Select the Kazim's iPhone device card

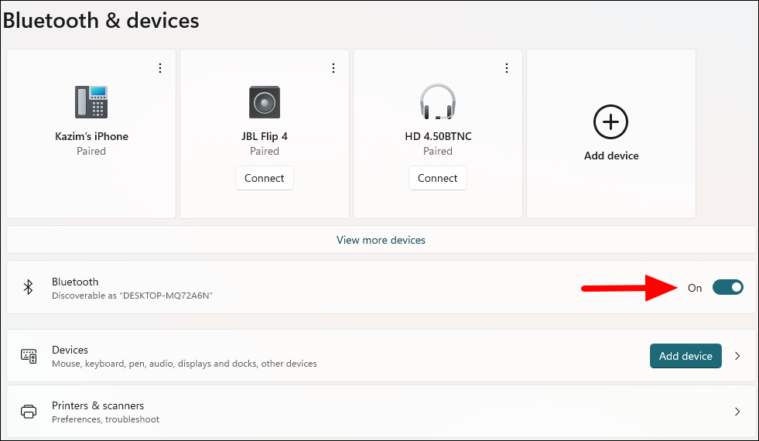(91, 134)
